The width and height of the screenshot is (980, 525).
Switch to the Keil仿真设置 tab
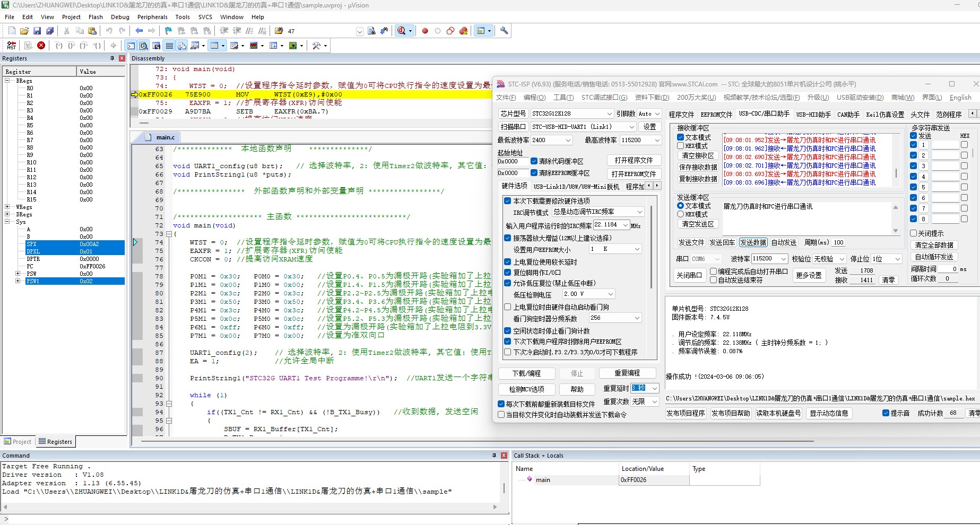pyautogui.click(x=885, y=114)
